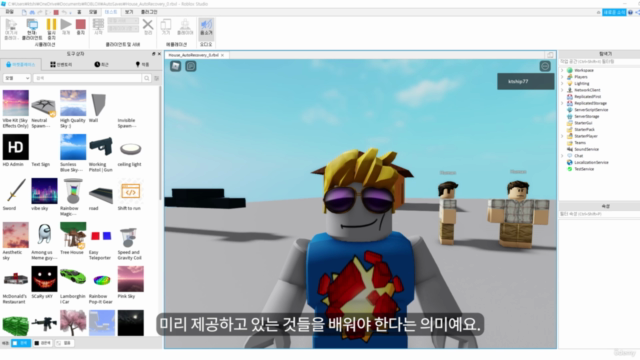The height and width of the screenshot is (360, 640).
Task: Expand the Players tree node
Action: point(562,77)
